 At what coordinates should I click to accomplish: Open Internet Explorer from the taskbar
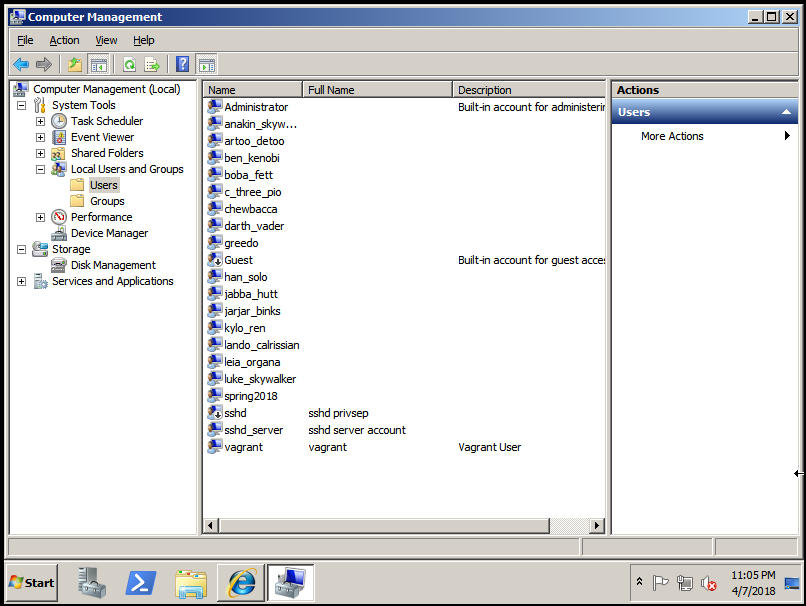point(242,583)
